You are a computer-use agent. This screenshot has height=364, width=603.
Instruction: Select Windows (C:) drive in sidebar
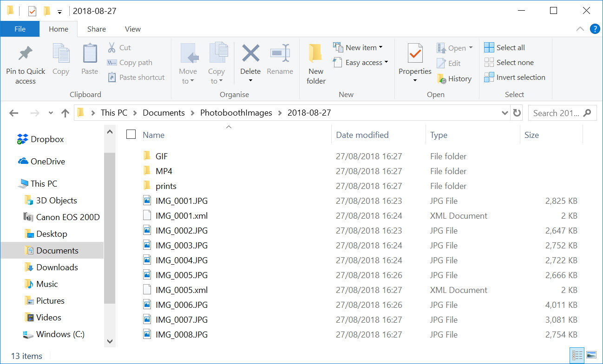pyautogui.click(x=54, y=334)
